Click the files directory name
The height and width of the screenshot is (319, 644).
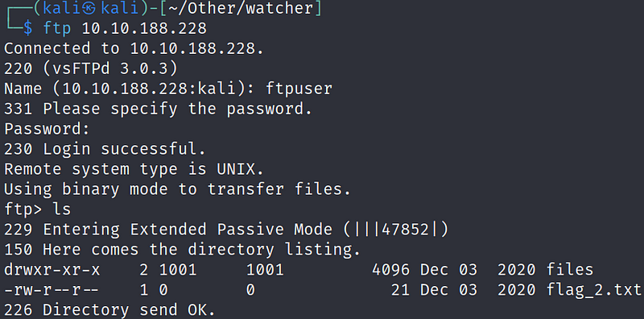tap(570, 270)
